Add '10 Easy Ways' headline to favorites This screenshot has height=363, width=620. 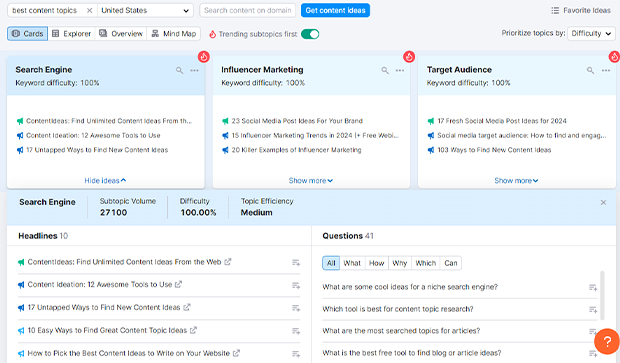tap(296, 331)
